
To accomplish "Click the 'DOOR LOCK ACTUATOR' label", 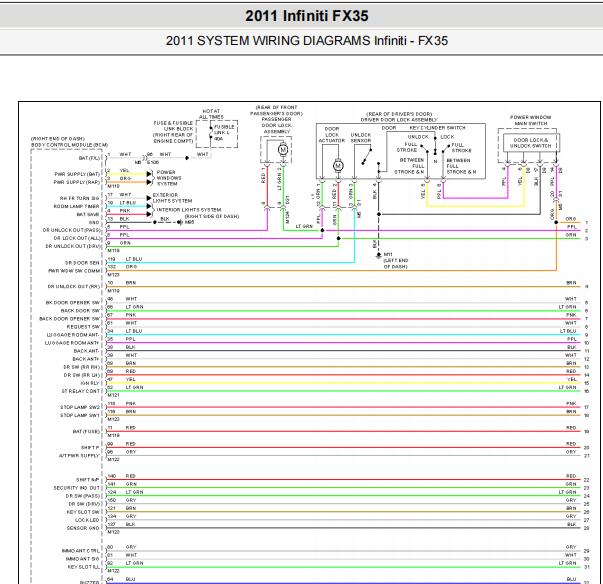I will pos(332,135).
